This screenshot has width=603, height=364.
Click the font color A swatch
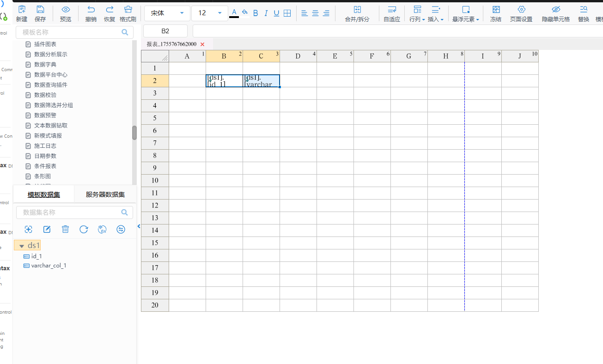[x=234, y=12]
